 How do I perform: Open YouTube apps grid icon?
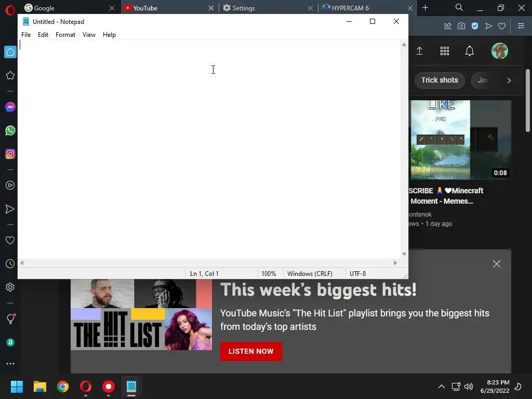pos(445,51)
